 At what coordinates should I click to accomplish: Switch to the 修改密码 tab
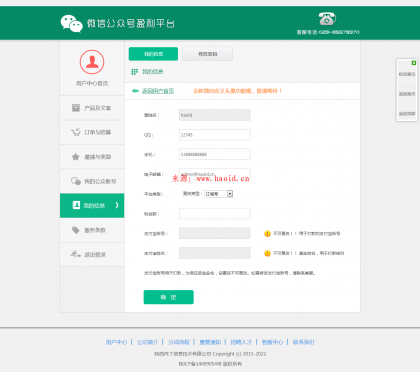pyautogui.click(x=207, y=54)
